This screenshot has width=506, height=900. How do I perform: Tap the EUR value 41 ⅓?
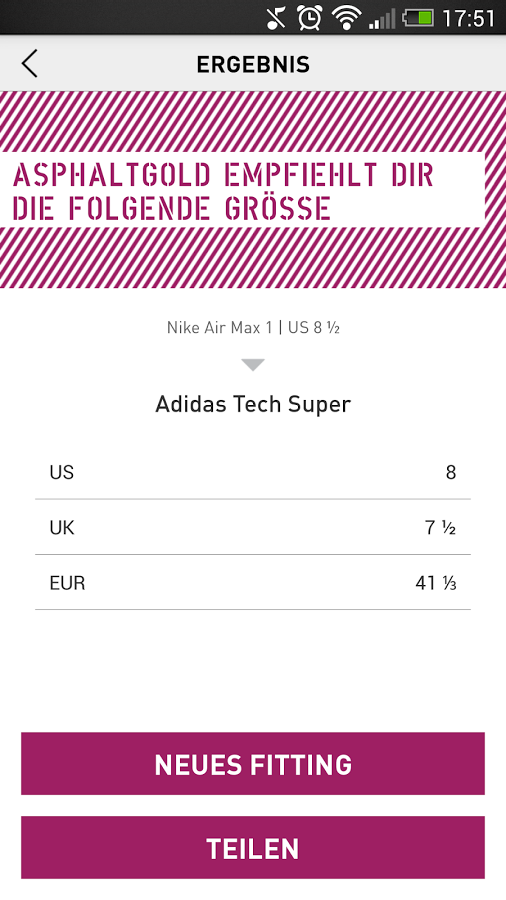pyautogui.click(x=436, y=583)
